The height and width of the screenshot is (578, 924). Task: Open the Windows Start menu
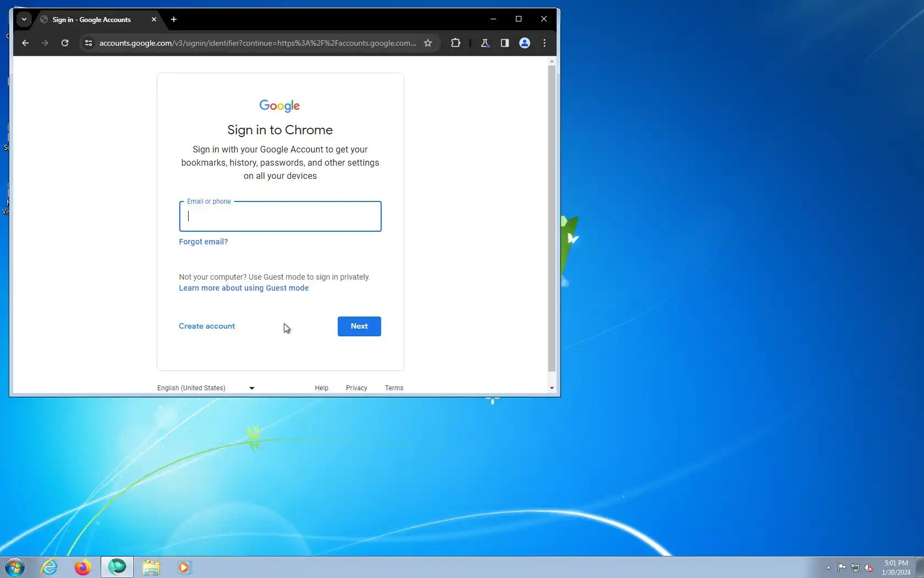pyautogui.click(x=15, y=567)
